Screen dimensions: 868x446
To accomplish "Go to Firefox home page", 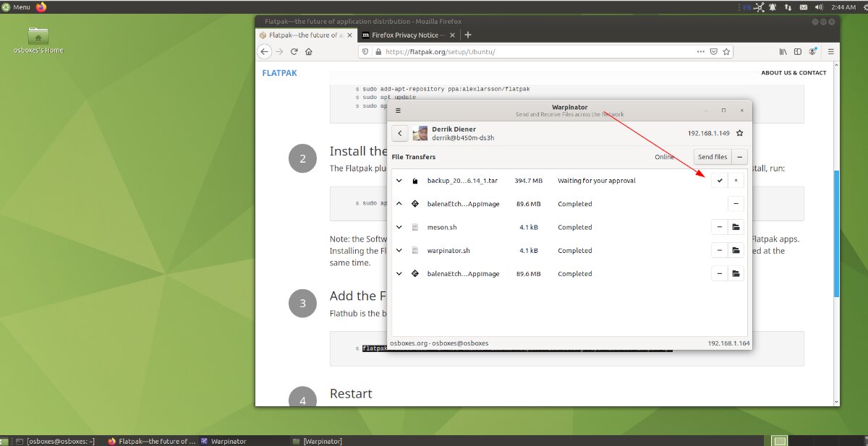I will (309, 51).
